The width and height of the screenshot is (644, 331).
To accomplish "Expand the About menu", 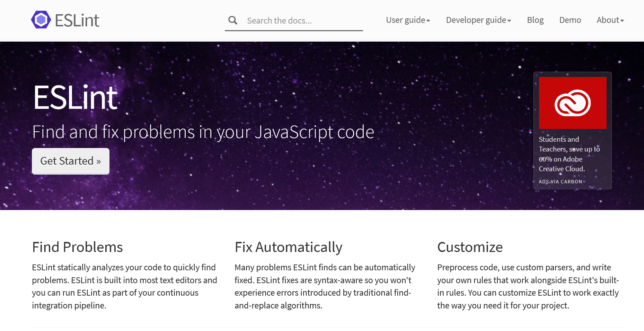I will coord(610,20).
